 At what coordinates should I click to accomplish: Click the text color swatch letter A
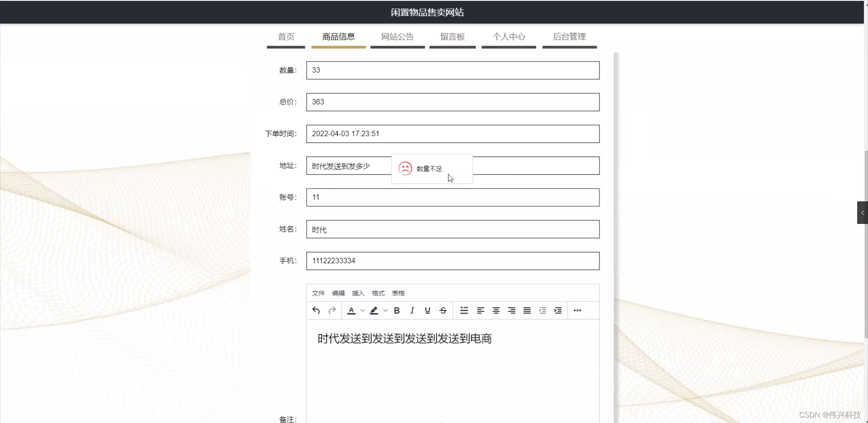pos(352,310)
